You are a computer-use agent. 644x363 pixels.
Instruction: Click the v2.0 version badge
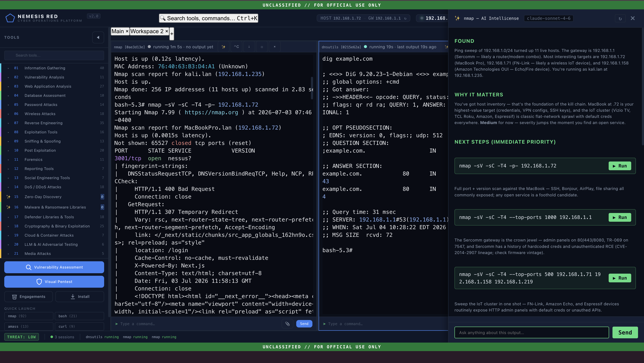[x=94, y=16]
